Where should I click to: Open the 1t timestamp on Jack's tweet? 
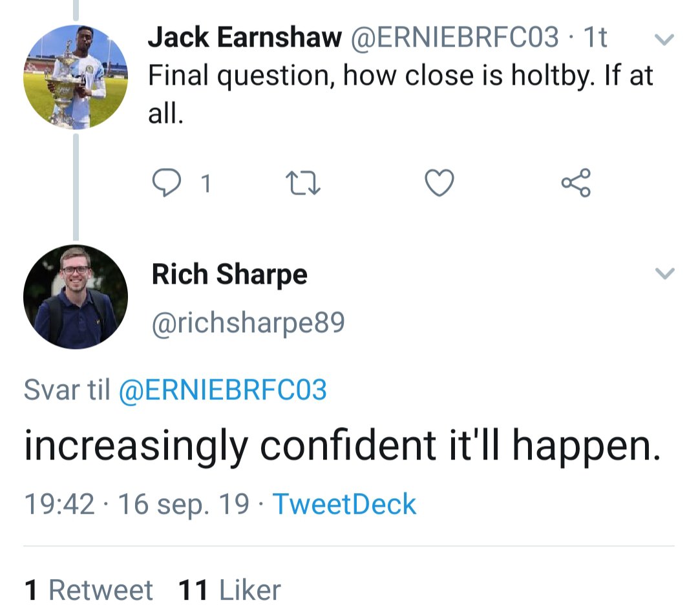pos(595,38)
